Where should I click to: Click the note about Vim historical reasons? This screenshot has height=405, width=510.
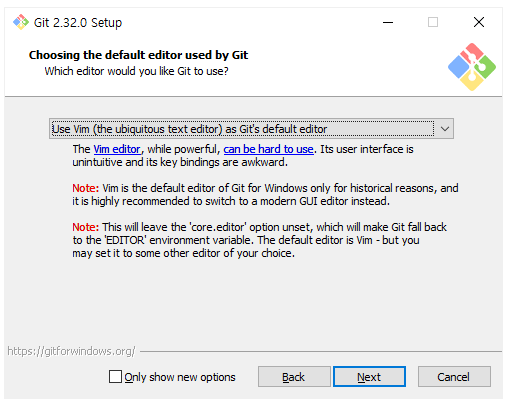pos(265,195)
